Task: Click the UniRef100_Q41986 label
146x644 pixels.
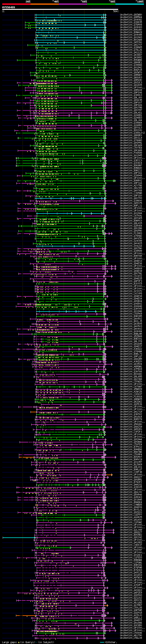Action: [x=131, y=623]
